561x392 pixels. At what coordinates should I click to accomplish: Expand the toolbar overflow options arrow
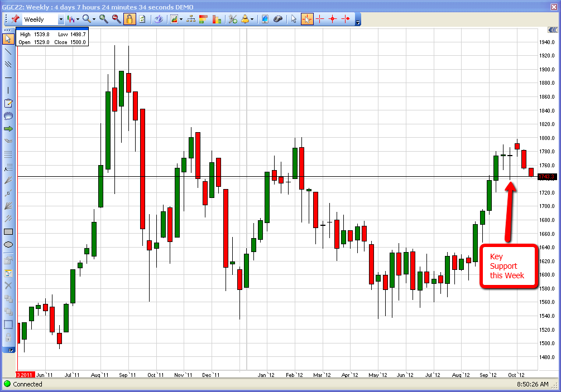click(358, 21)
